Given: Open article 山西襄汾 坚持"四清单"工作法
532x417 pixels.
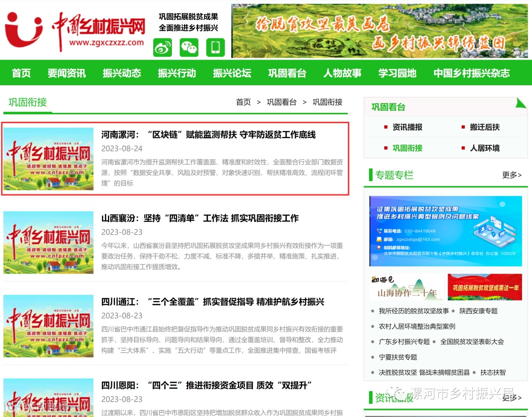Looking at the screenshot, I should (200, 218).
